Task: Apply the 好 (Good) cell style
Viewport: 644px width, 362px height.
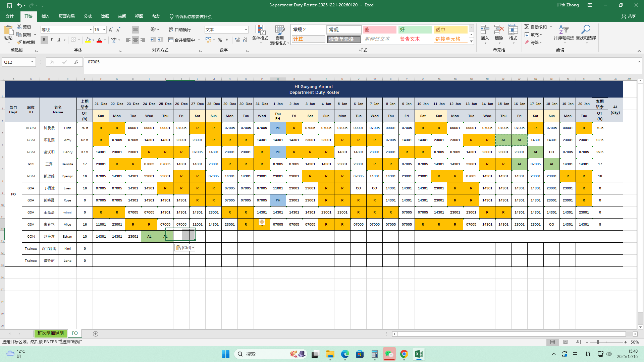Action: pyautogui.click(x=415, y=30)
